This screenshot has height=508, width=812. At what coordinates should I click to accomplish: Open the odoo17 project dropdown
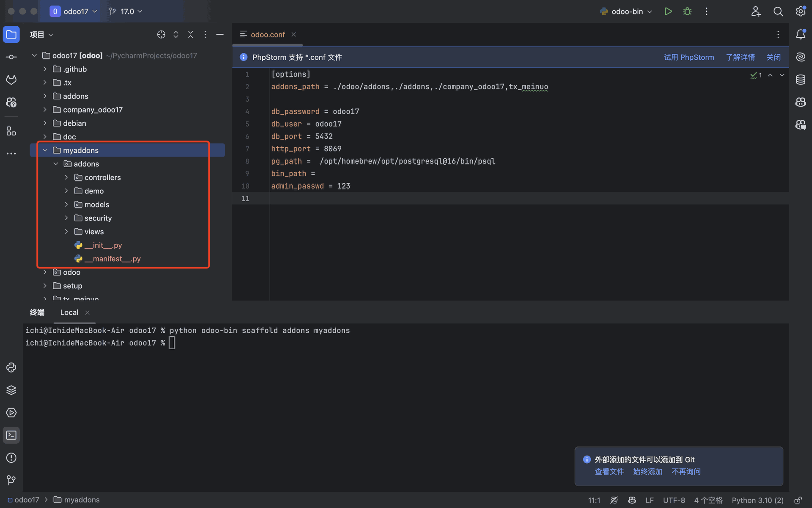click(73, 11)
